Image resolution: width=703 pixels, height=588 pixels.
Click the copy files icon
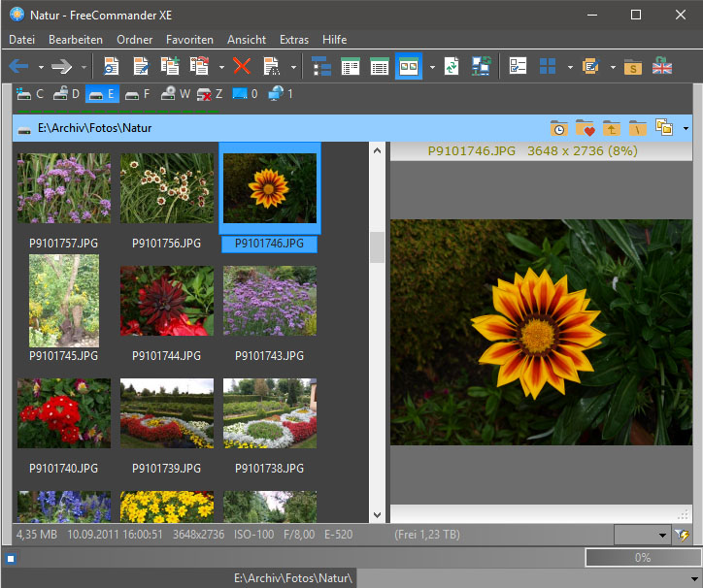[170, 66]
